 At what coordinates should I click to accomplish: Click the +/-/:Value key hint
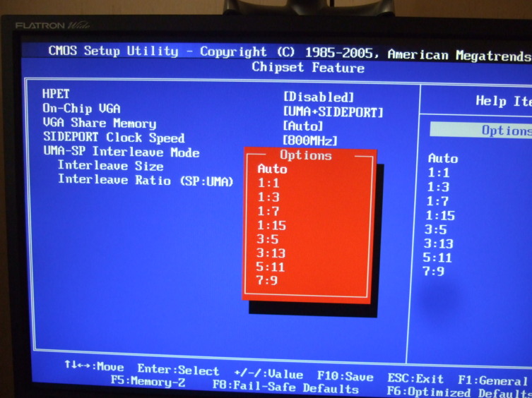(268, 373)
